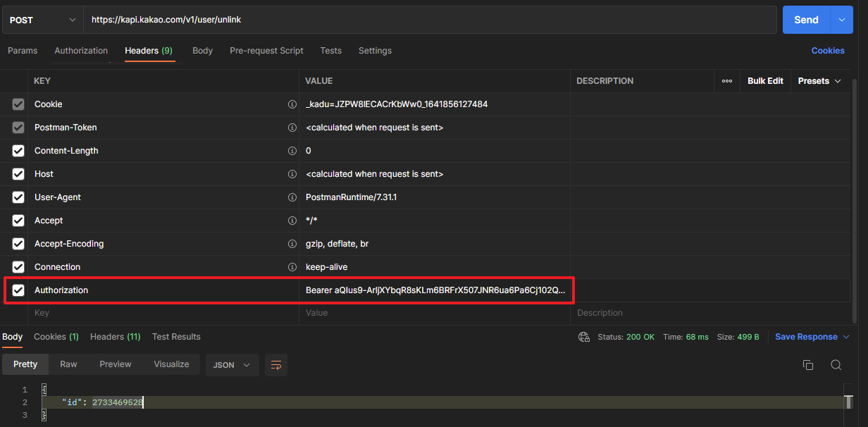Switch to the Preview view
The image size is (868, 427).
pyautogui.click(x=116, y=364)
